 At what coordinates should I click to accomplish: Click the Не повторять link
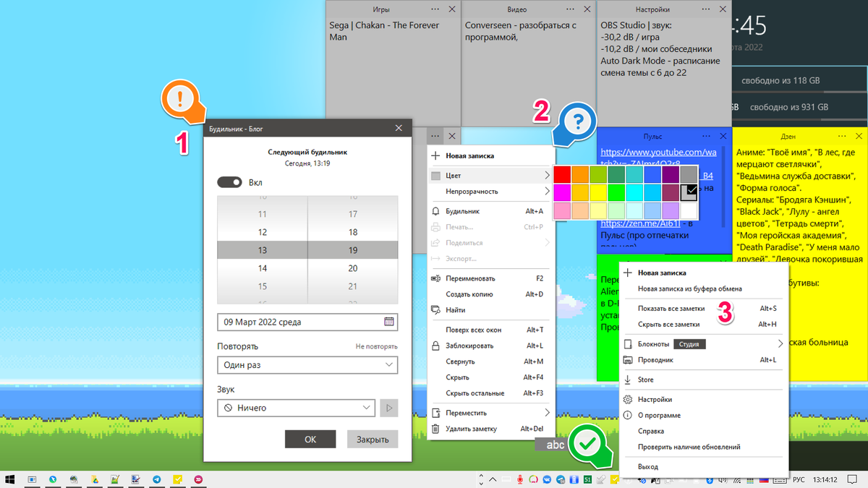tap(376, 347)
